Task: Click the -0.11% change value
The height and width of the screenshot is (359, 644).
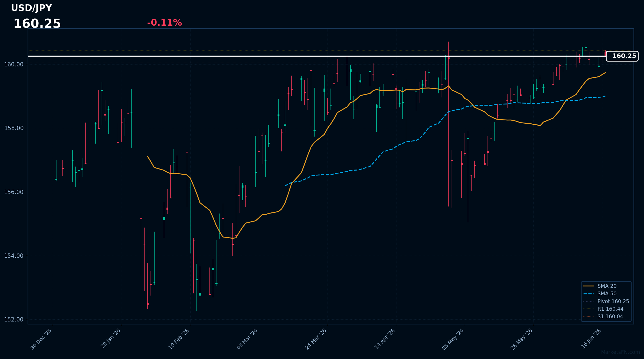Action: [x=164, y=23]
